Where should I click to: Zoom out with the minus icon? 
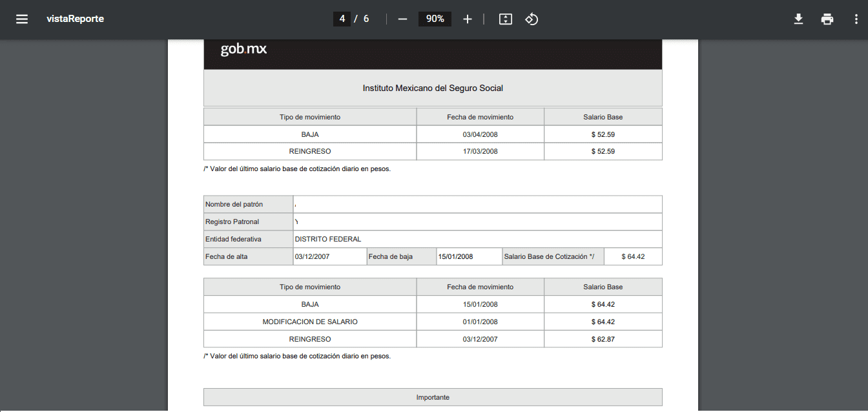click(x=402, y=19)
